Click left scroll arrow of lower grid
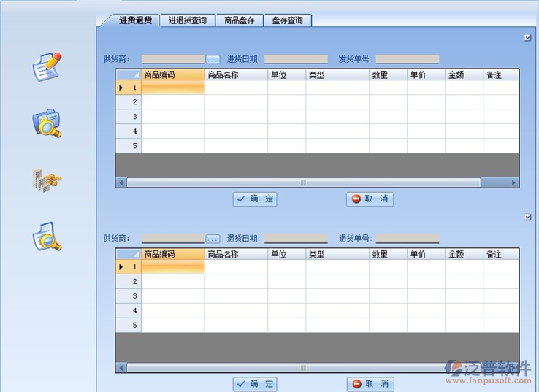This screenshot has height=392, width=539. click(121, 368)
